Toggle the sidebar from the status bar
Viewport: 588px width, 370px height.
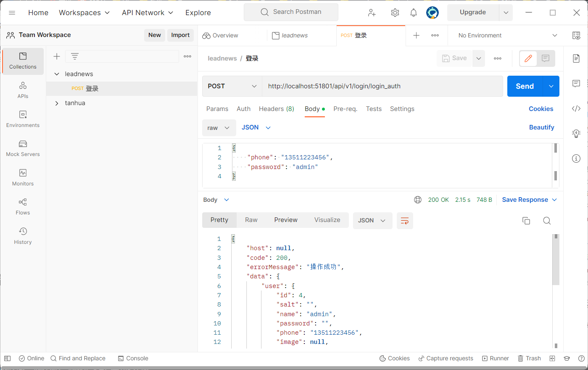tap(7, 358)
